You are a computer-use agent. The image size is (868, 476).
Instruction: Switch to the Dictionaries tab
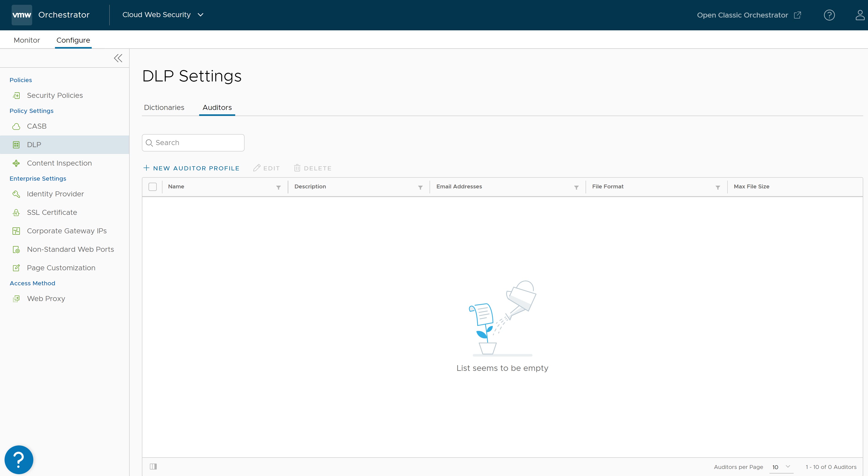tap(164, 107)
